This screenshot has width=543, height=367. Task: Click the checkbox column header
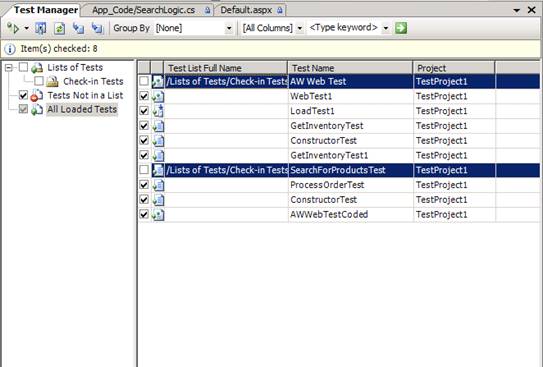(x=144, y=68)
